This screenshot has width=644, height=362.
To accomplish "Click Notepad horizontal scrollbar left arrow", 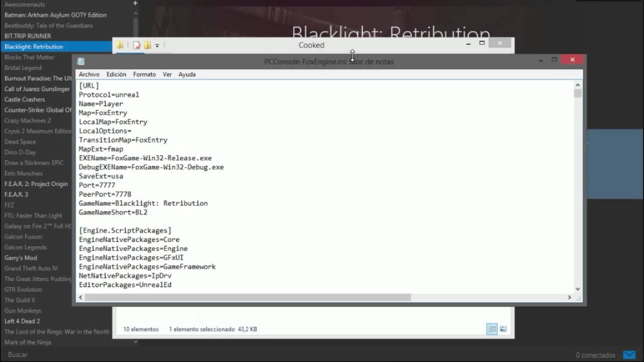I will tap(80, 297).
